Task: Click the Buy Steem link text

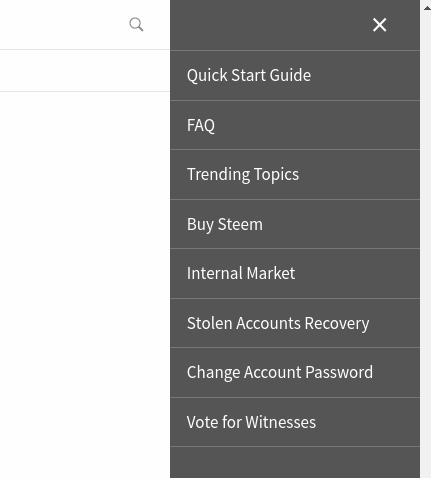Action: [225, 224]
